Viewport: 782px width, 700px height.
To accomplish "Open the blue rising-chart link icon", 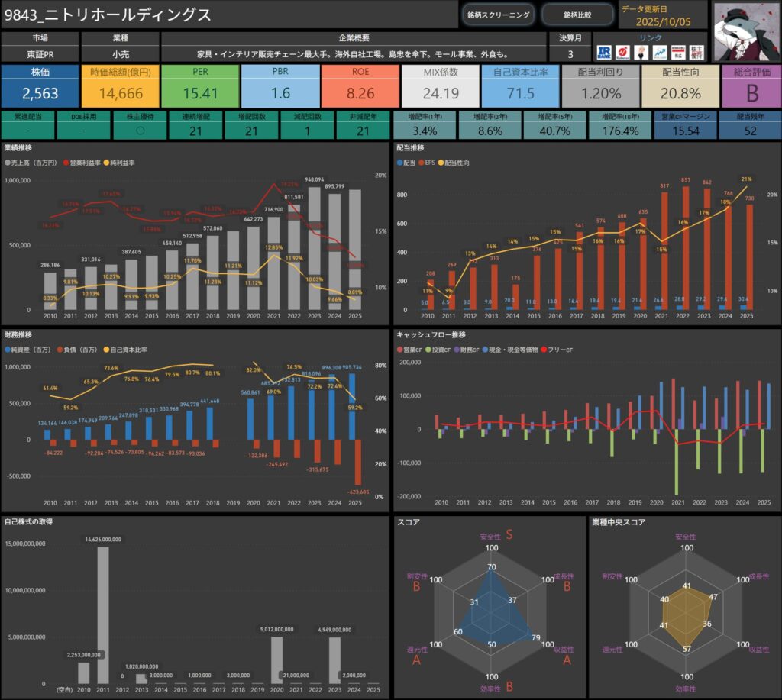I will point(659,52).
